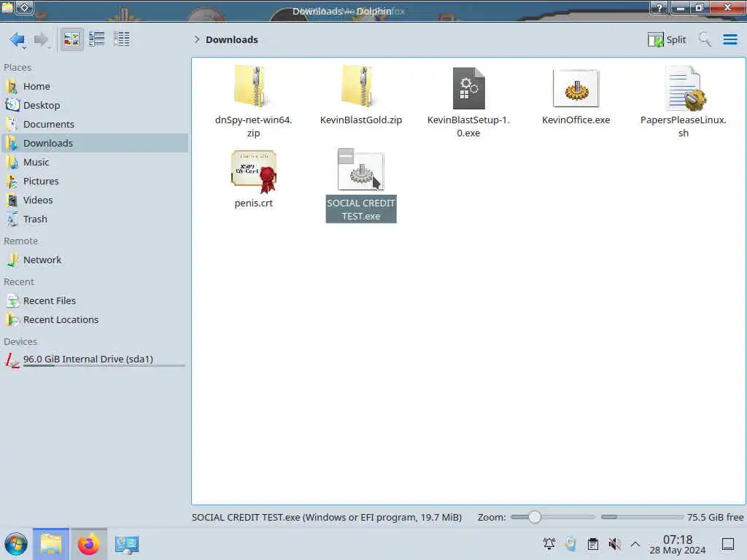The height and width of the screenshot is (560, 747).
Task: Click the breadcrumb chevron before Downloads
Action: (196, 39)
